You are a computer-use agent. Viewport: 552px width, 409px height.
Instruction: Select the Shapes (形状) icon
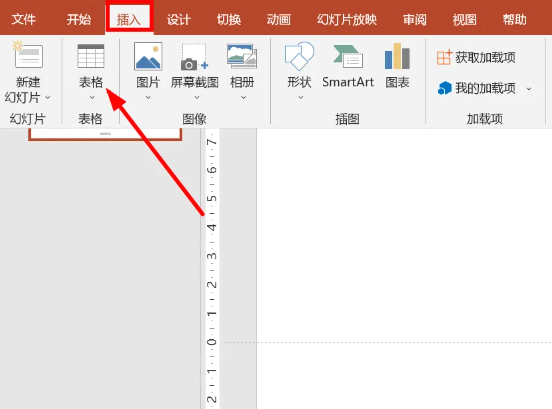click(299, 56)
